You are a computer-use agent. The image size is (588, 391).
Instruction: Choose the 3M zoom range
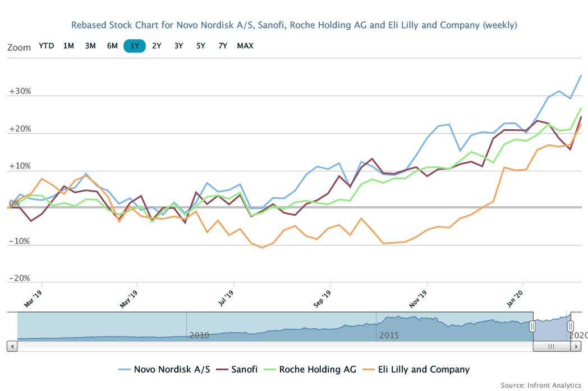tap(90, 46)
